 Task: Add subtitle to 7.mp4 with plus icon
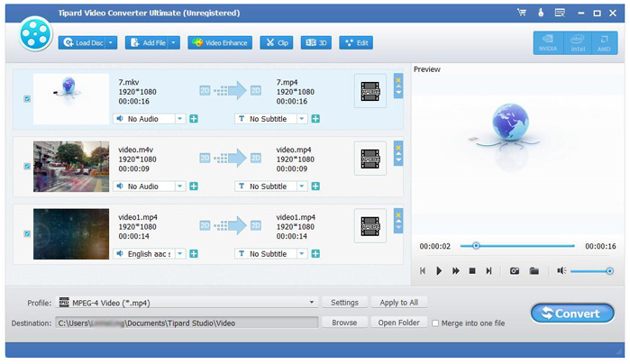pyautogui.click(x=315, y=119)
